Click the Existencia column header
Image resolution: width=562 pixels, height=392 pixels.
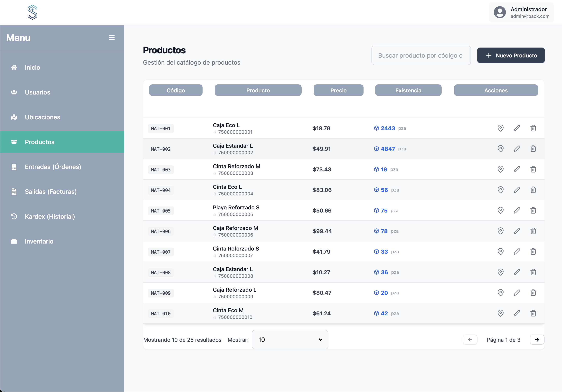pos(408,90)
